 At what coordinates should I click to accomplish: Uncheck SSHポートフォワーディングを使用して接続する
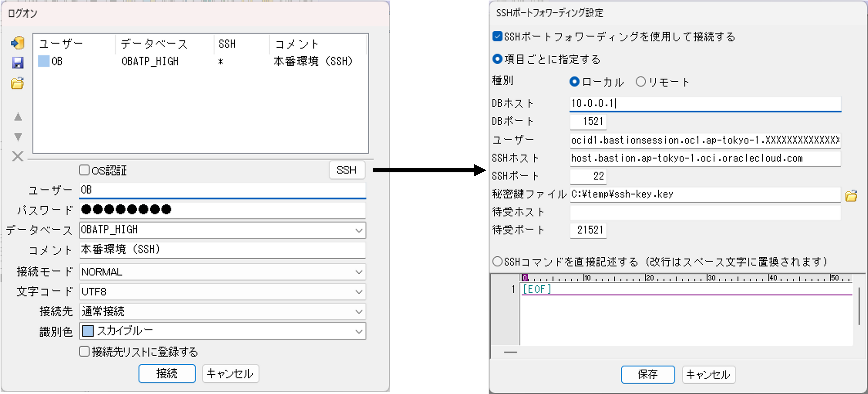tap(497, 37)
